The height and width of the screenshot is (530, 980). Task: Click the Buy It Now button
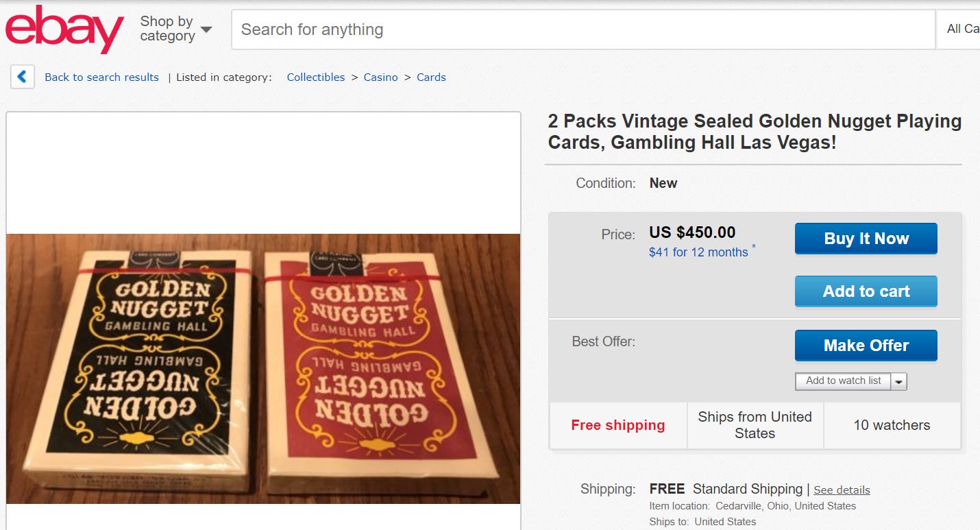[x=866, y=239]
